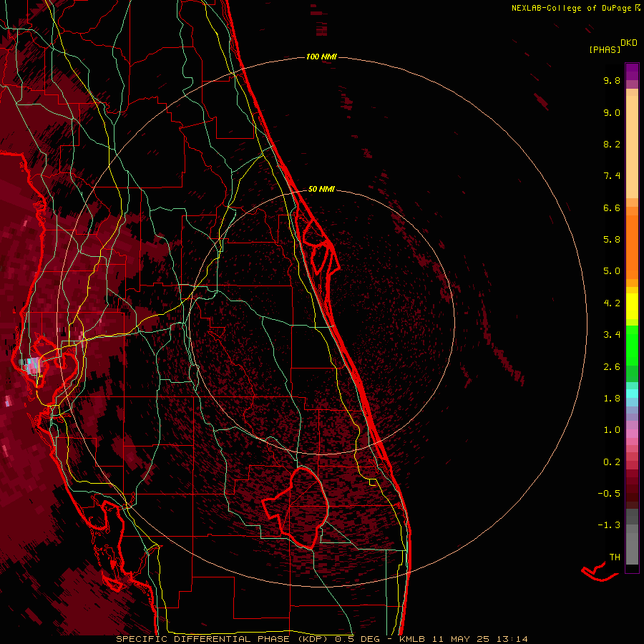Click the 3.4 scale value
Screen dimensions: 644x644
pyautogui.click(x=612, y=335)
